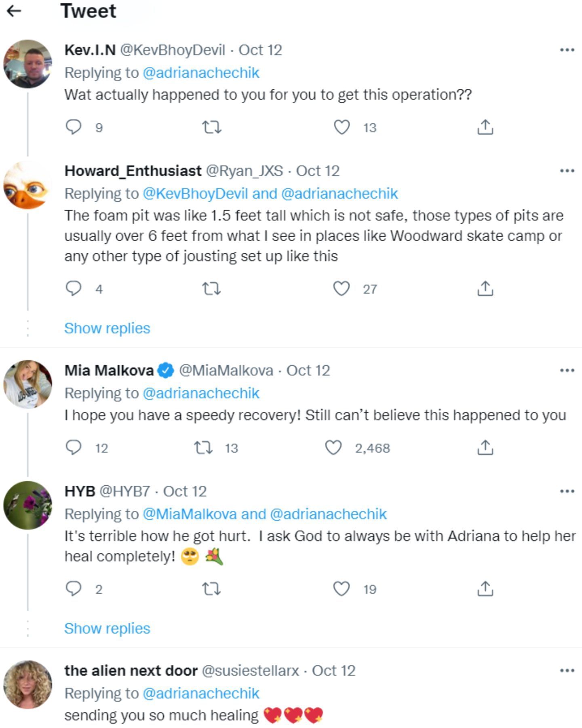The width and height of the screenshot is (582, 728).
Task: Open @MiaMalkova mention in HYB's reply
Action: pyautogui.click(x=190, y=514)
